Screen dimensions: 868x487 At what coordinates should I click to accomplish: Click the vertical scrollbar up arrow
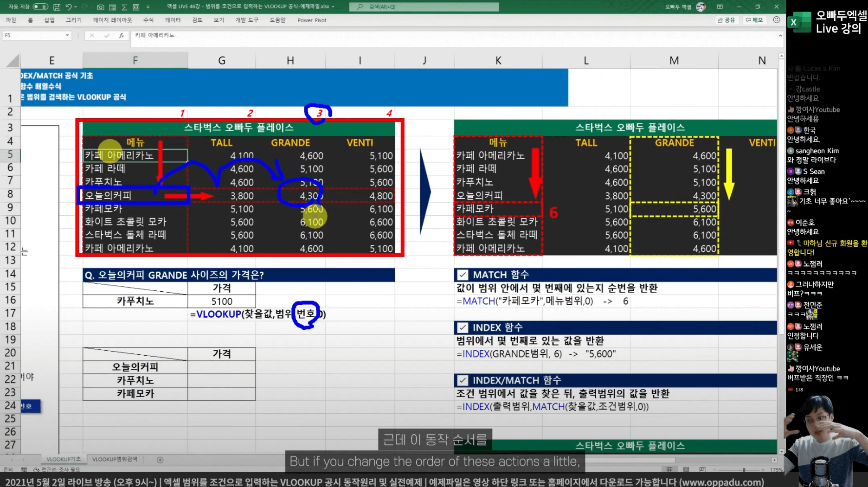coord(782,56)
